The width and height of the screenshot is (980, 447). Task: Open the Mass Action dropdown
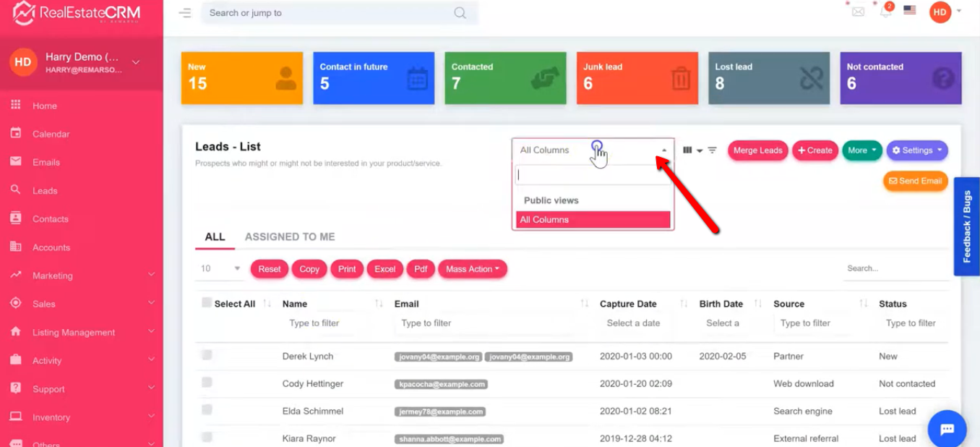(472, 269)
